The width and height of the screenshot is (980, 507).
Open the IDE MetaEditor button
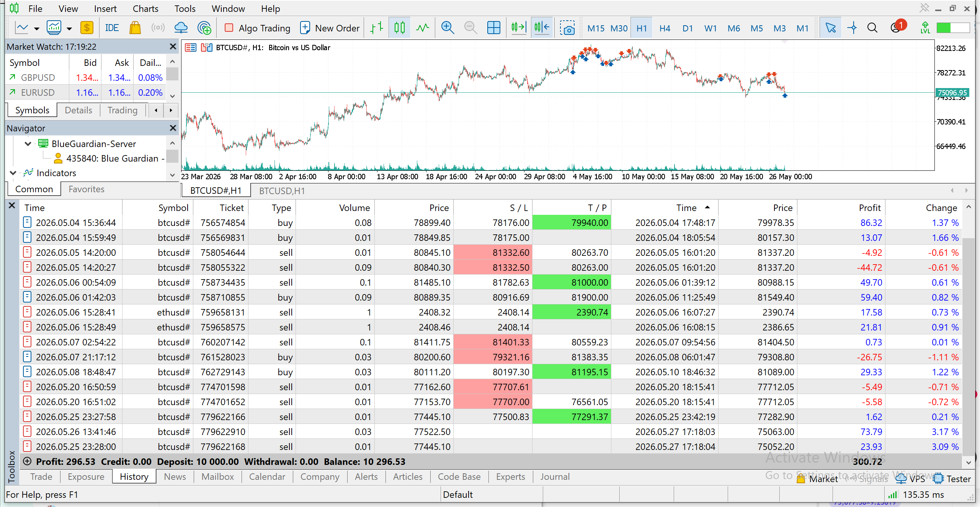click(x=112, y=28)
